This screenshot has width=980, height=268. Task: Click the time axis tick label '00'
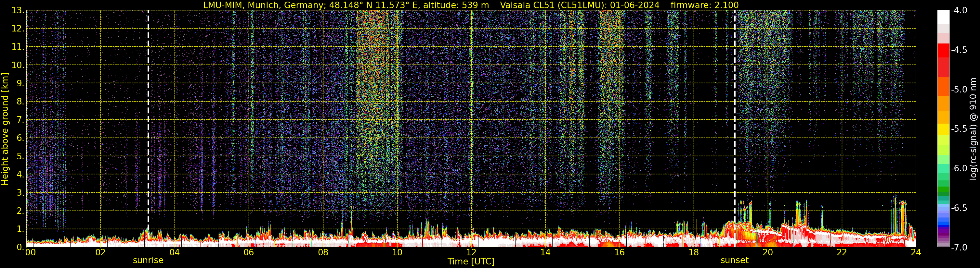[30, 253]
